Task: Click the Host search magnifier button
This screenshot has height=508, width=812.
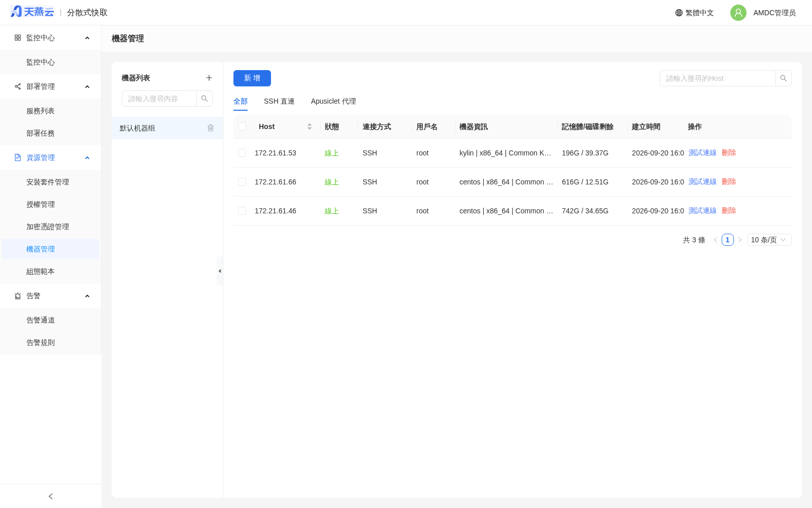Action: pyautogui.click(x=784, y=78)
